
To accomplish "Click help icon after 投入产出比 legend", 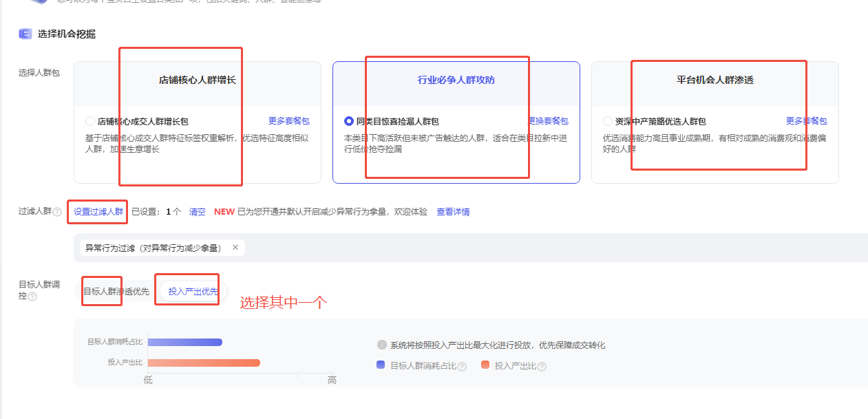I will [542, 367].
